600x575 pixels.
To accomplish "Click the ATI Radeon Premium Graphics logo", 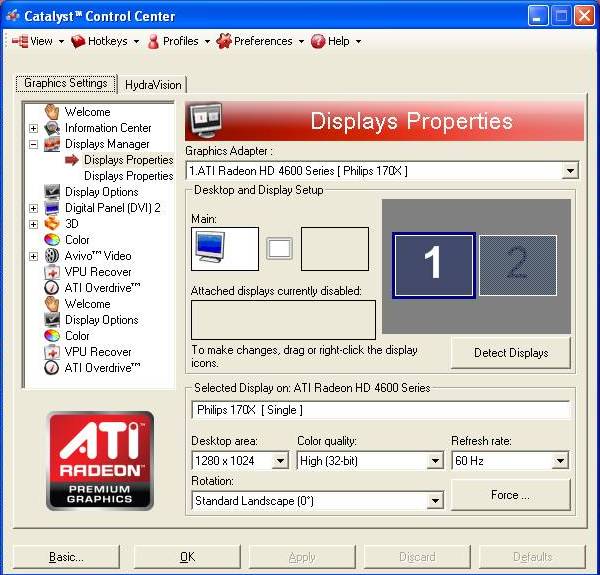I will 100,460.
